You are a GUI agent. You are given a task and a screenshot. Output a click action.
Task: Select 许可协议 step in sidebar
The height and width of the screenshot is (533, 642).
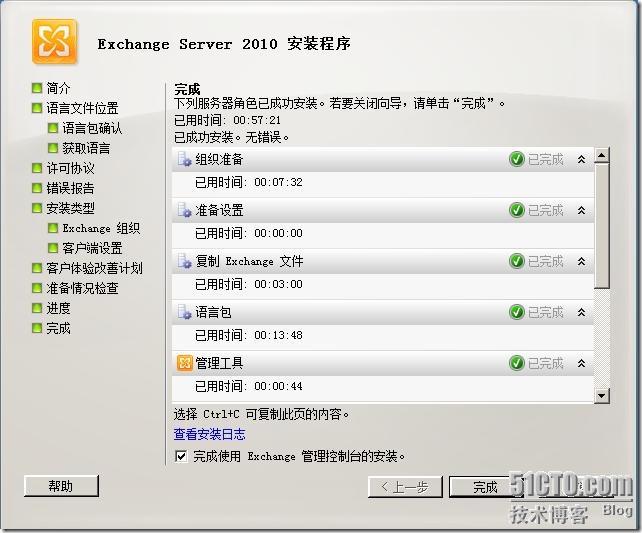coord(70,168)
